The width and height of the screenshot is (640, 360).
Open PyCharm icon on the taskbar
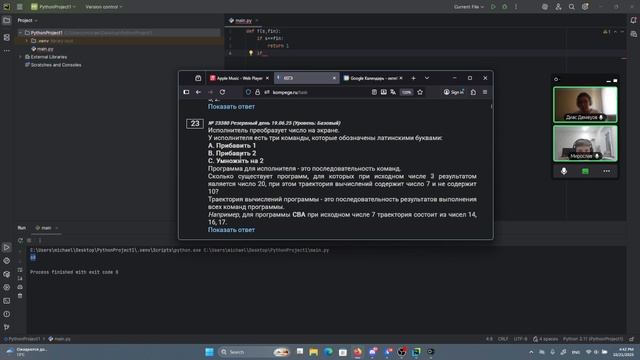416,352
